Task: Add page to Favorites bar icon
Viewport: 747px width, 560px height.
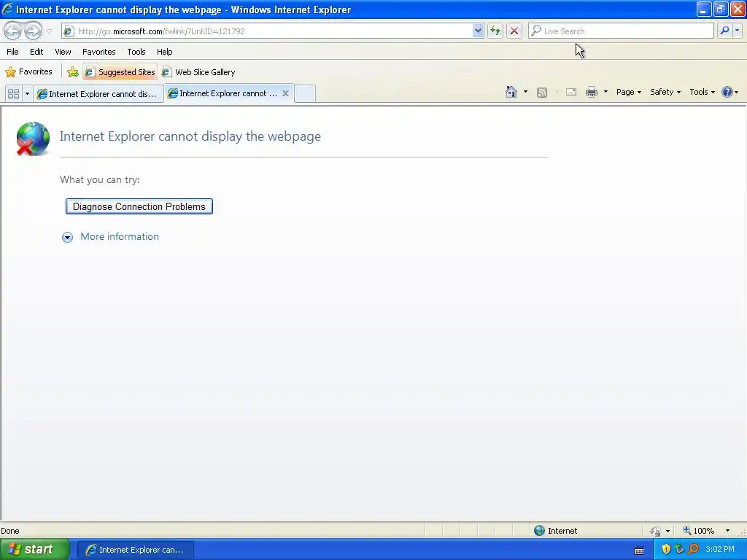Action: coord(72,72)
